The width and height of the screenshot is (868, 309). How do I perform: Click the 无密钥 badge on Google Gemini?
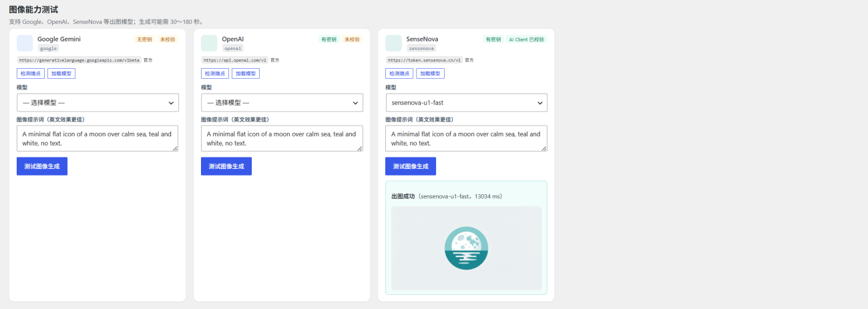144,39
